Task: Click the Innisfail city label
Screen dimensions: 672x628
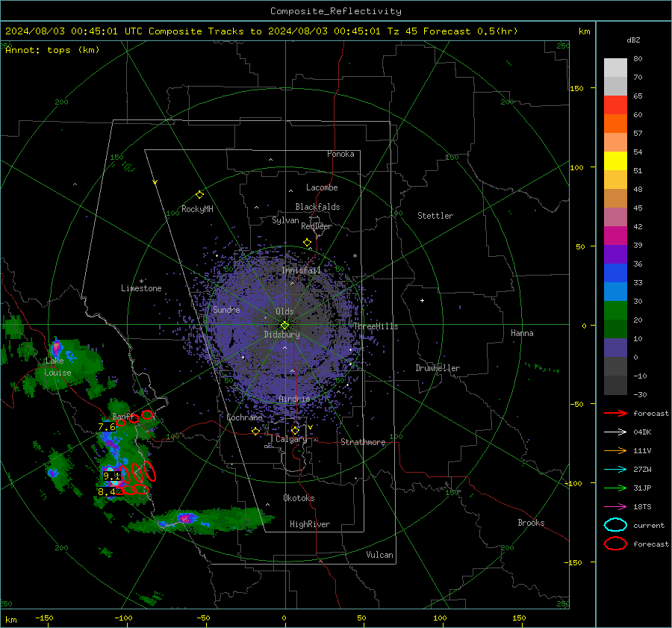Action: click(x=301, y=270)
